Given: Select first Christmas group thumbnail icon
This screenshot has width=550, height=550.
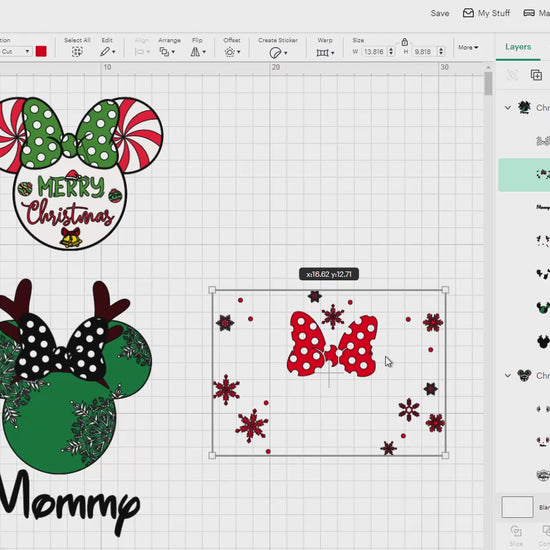Looking at the screenshot, I should (524, 107).
